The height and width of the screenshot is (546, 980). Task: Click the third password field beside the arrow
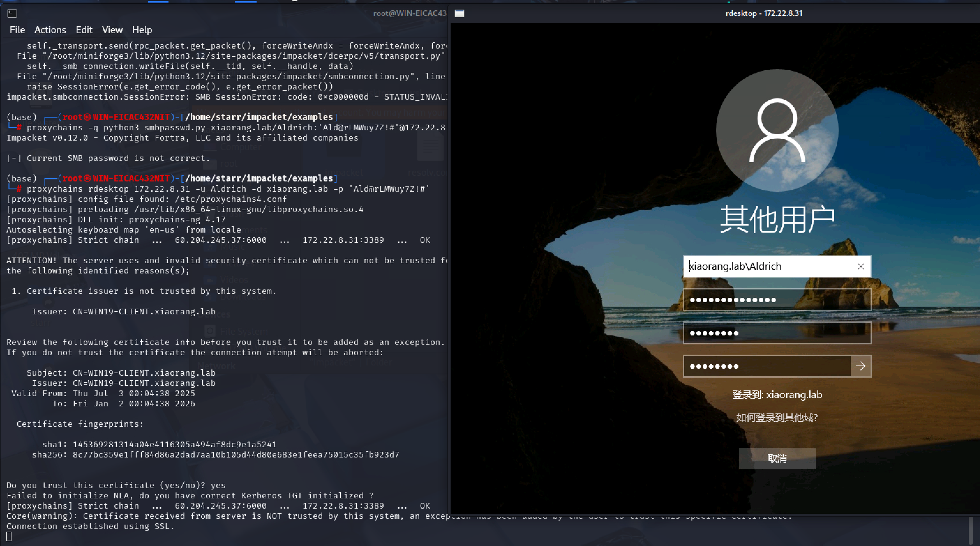767,366
